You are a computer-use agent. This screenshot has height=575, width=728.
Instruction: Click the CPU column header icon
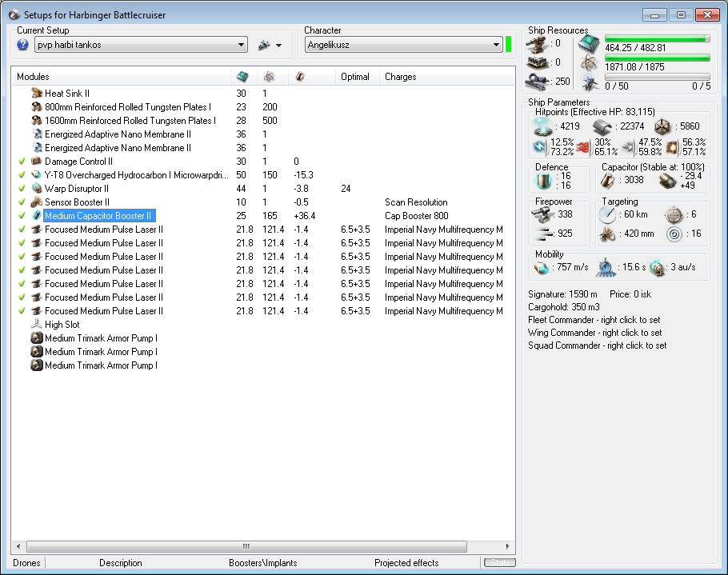(242, 77)
